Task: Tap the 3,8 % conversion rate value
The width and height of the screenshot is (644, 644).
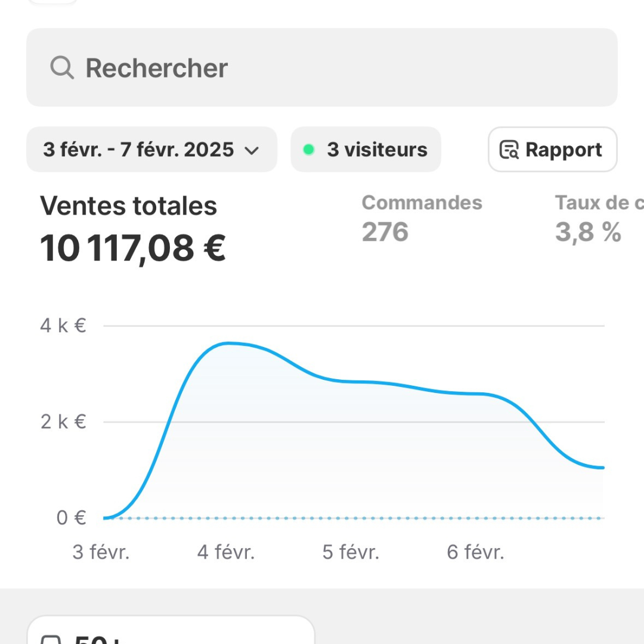Action: [x=588, y=232]
